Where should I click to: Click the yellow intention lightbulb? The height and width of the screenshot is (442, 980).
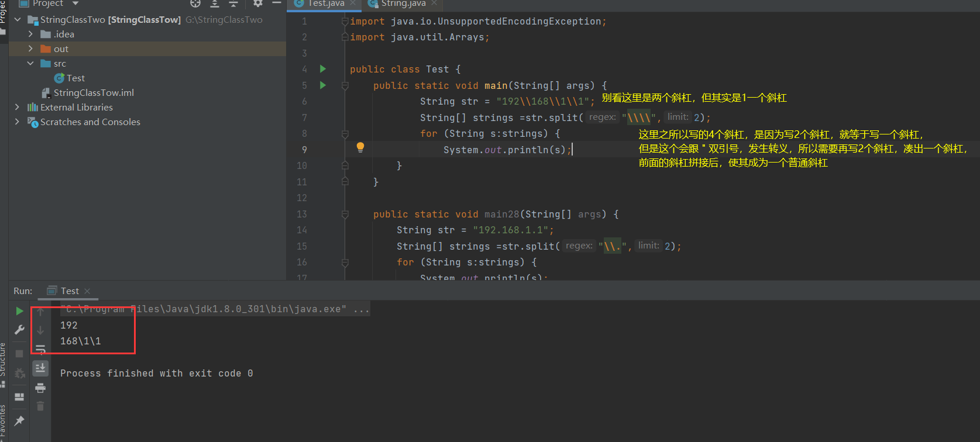tap(360, 147)
